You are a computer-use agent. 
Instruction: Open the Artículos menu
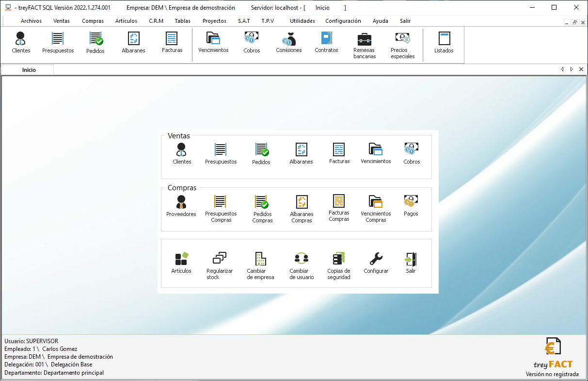tap(126, 21)
